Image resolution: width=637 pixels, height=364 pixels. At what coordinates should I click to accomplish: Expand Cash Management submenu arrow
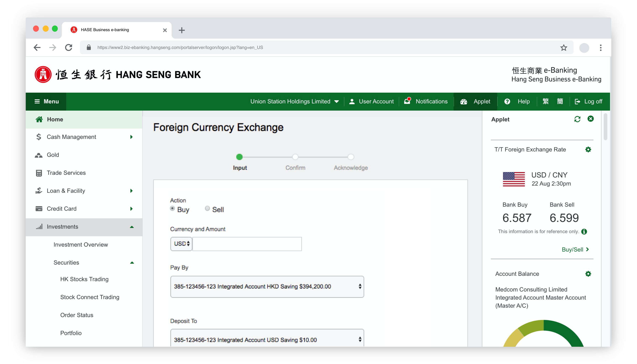pyautogui.click(x=131, y=137)
